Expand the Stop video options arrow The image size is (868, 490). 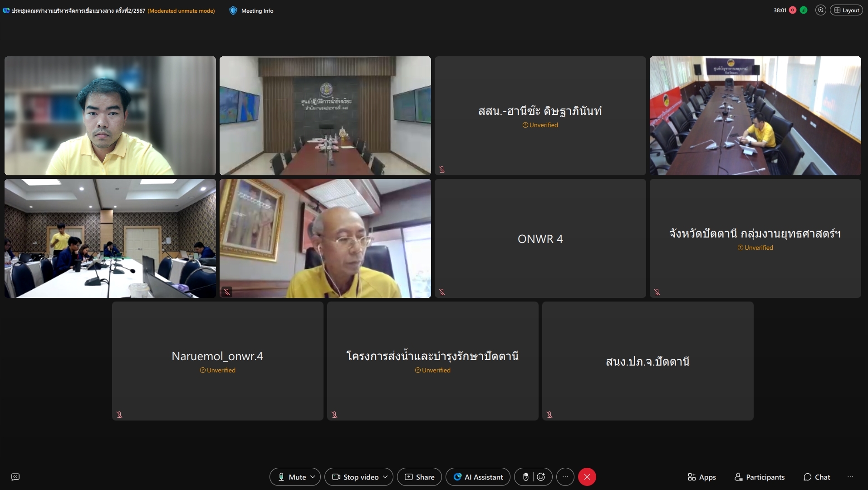tap(385, 477)
